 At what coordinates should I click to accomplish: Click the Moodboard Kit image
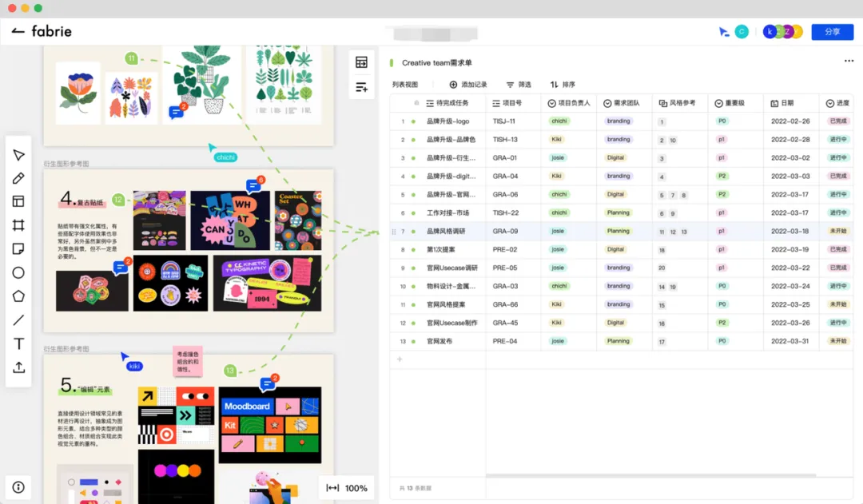click(270, 425)
